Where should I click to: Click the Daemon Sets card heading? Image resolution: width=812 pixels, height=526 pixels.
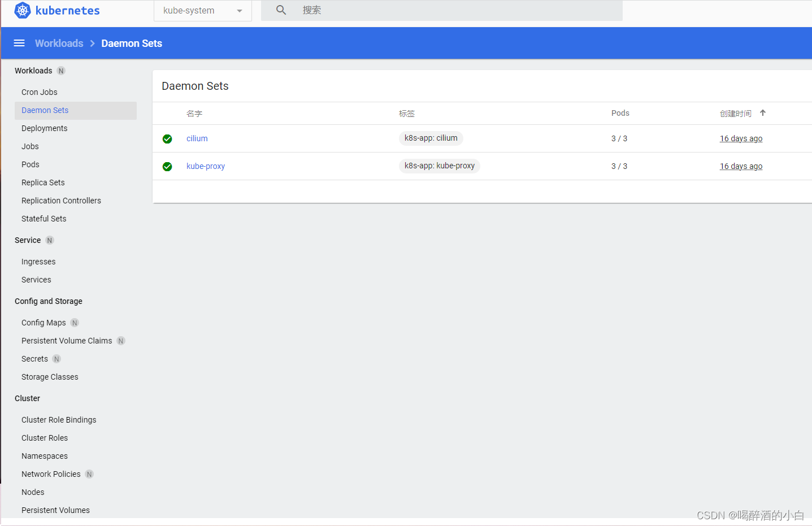[195, 86]
